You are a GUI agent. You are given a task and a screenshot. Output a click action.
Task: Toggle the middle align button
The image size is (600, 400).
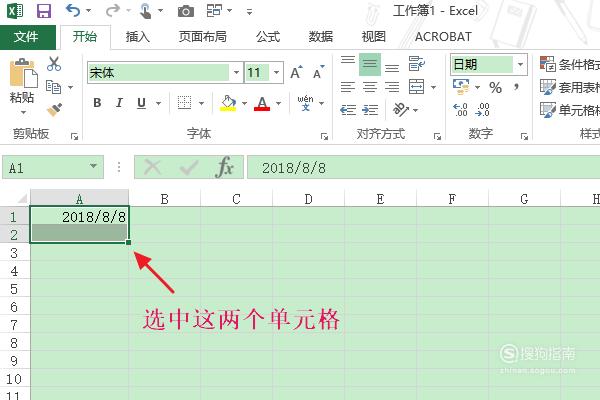point(370,64)
